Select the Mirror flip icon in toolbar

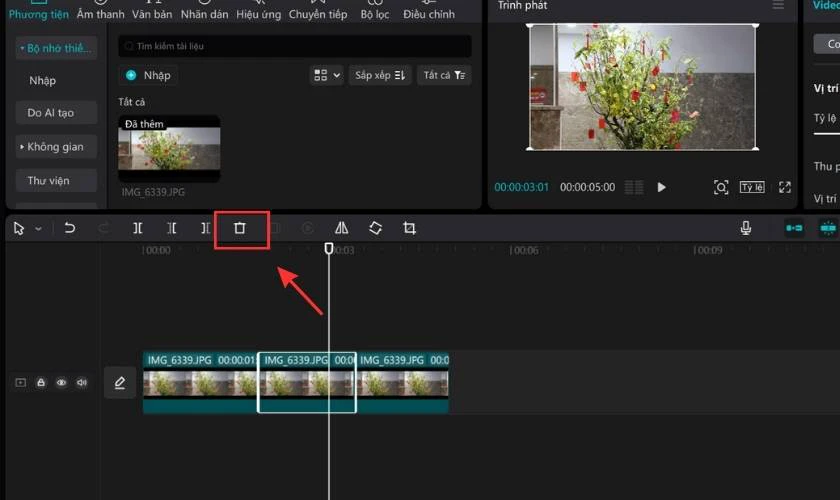point(341,228)
